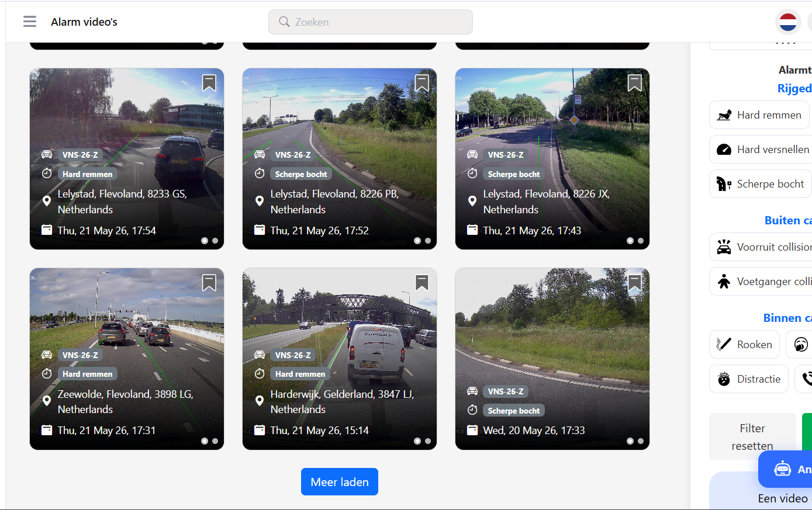
Task: Switch slide using Harderwijk card's second dot
Action: click(x=428, y=441)
